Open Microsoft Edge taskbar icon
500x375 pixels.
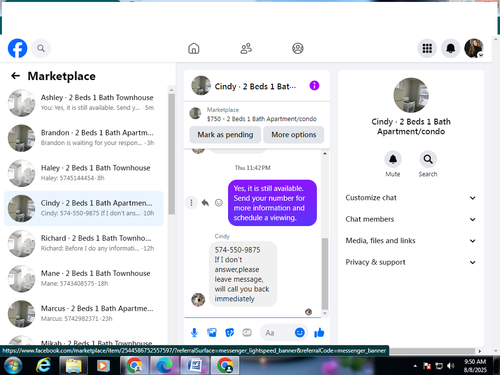[164, 366]
